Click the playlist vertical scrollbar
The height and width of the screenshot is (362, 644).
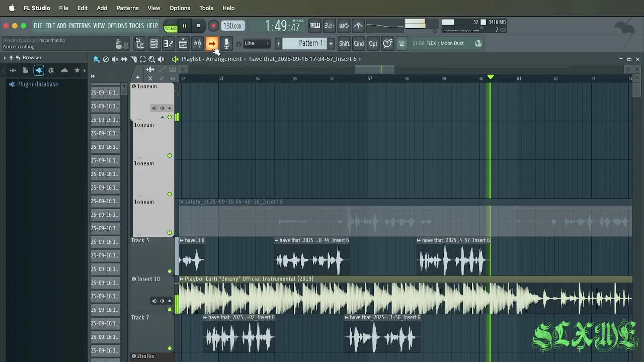[637, 89]
